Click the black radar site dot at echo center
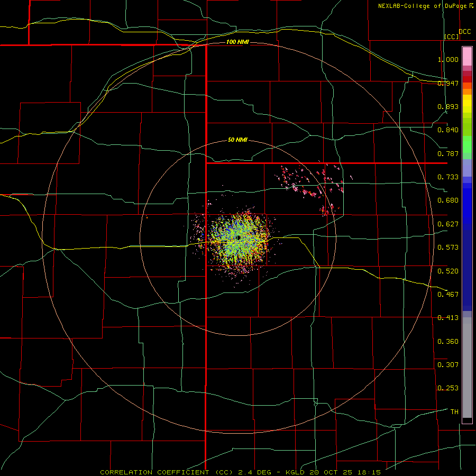Image resolution: width=476 pixels, height=476 pixels. point(239,237)
